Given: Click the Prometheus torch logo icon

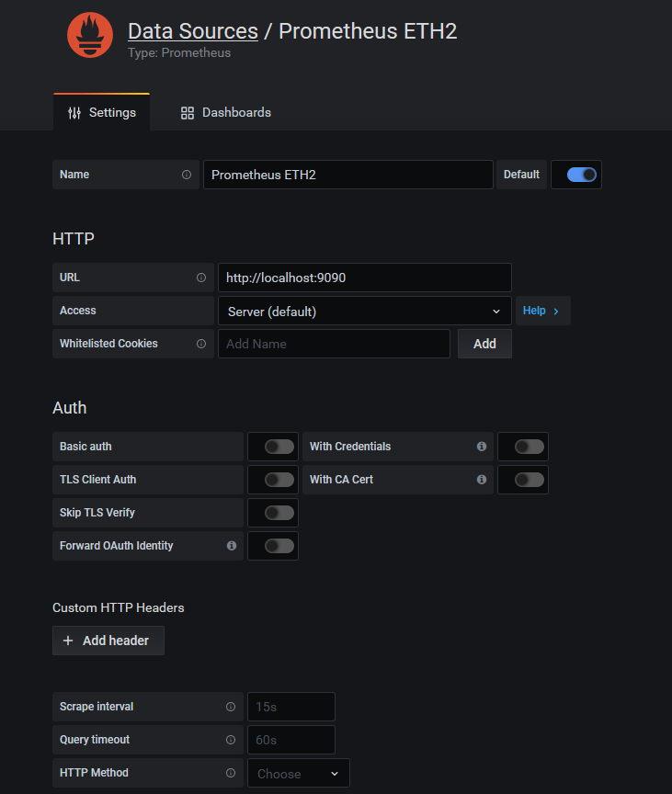Looking at the screenshot, I should tap(90, 35).
